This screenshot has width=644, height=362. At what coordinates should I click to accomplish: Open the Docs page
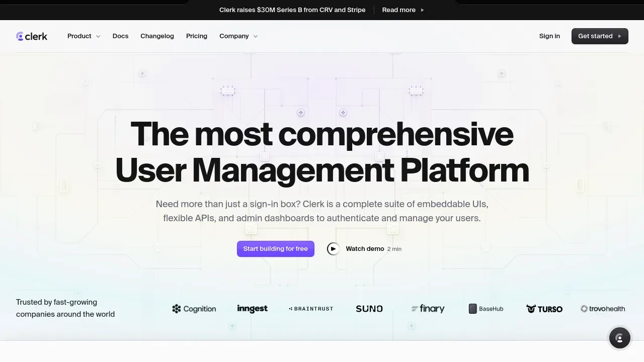120,36
